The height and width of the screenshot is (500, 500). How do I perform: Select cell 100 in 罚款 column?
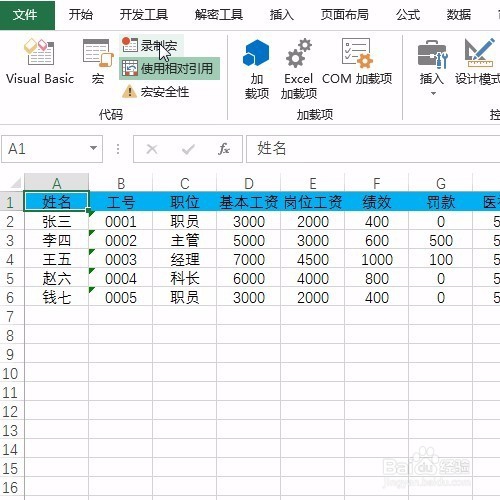441,259
